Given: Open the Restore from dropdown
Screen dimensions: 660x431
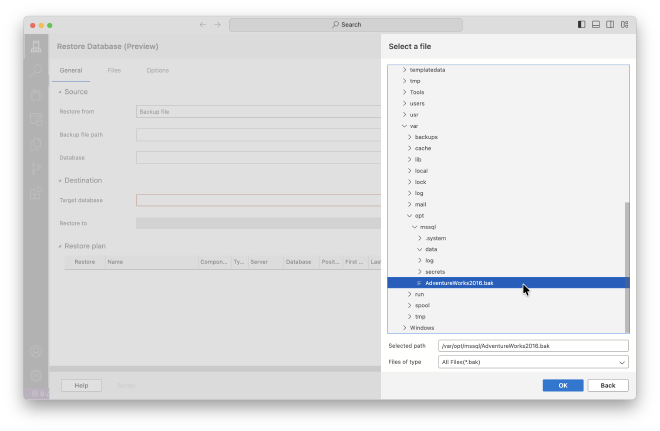Looking at the screenshot, I should 258,112.
